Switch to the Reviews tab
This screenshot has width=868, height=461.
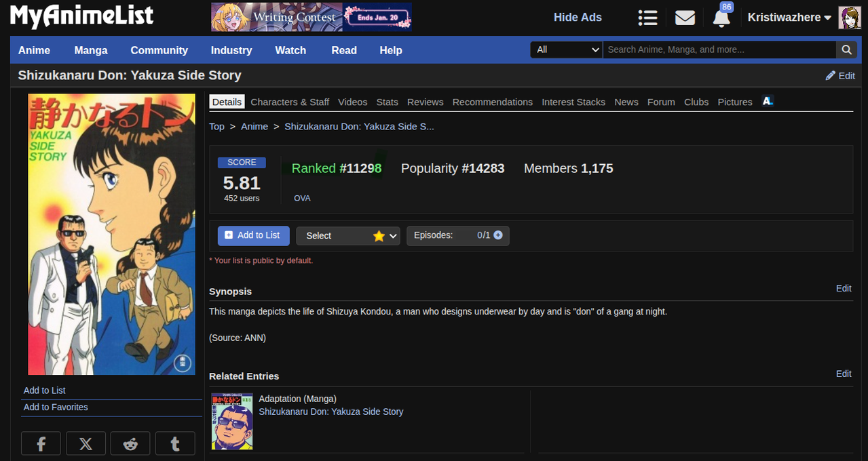pyautogui.click(x=426, y=102)
